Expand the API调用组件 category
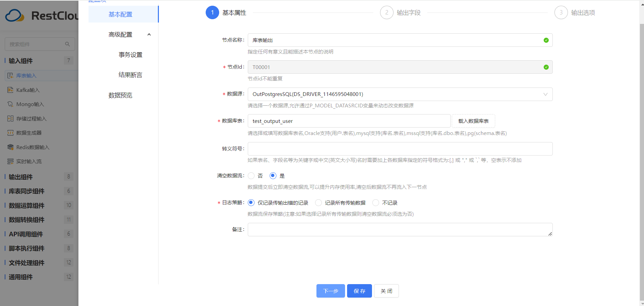Screen dimensions: 644x306 (39, 234)
